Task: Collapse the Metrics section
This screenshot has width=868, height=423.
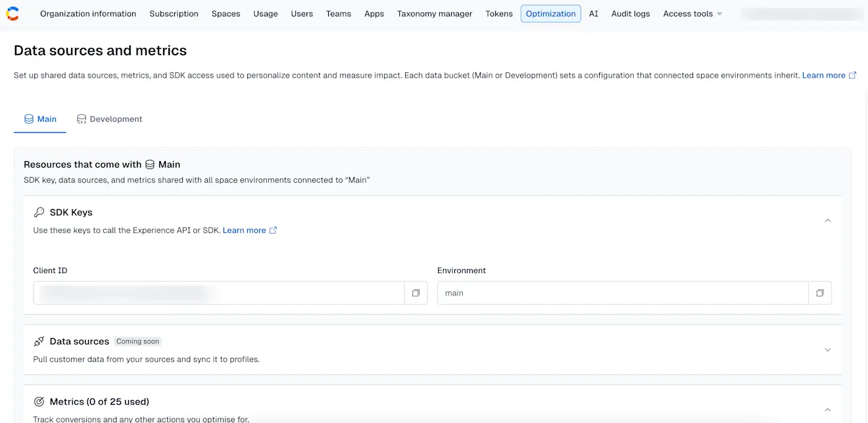Action: (827, 409)
